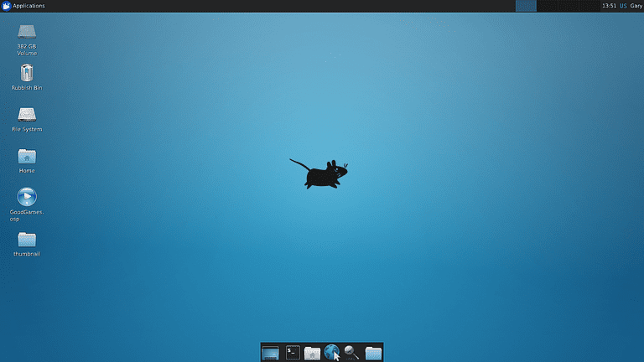Open the File Manager from the dock

pos(312,353)
